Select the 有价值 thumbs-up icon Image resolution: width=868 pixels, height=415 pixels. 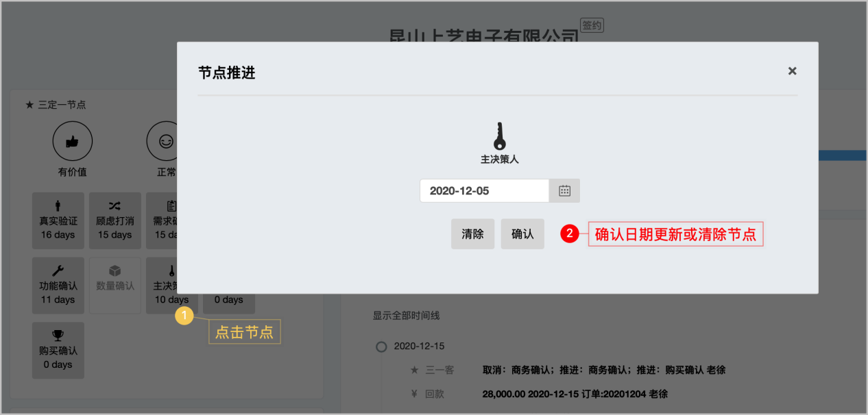[72, 141]
